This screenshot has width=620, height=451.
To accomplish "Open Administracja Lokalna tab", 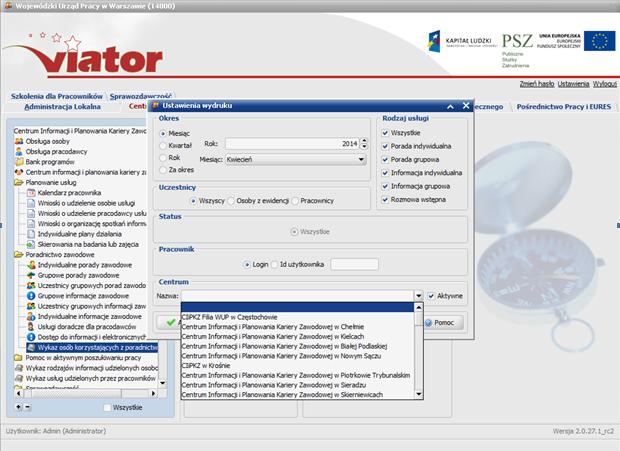I will [x=62, y=107].
